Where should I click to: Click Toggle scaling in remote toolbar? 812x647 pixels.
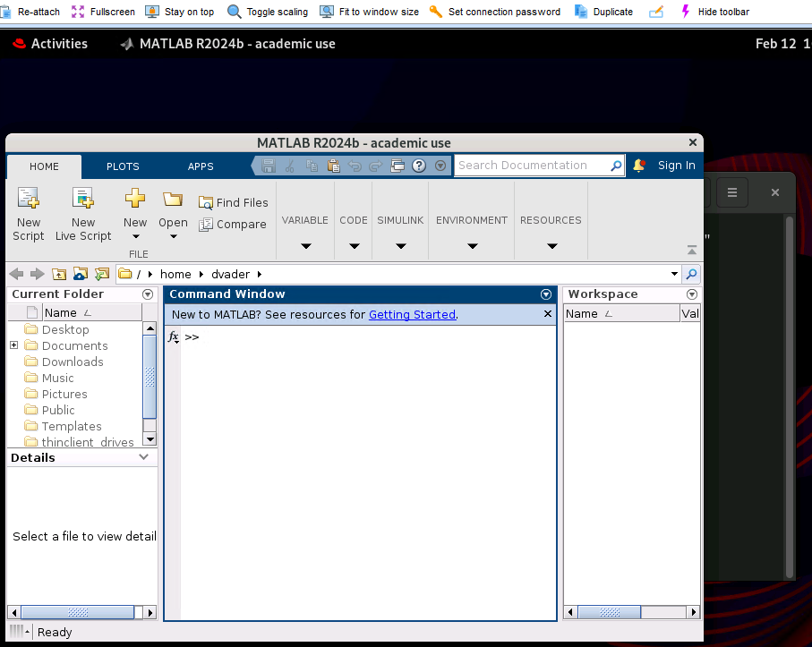click(268, 12)
